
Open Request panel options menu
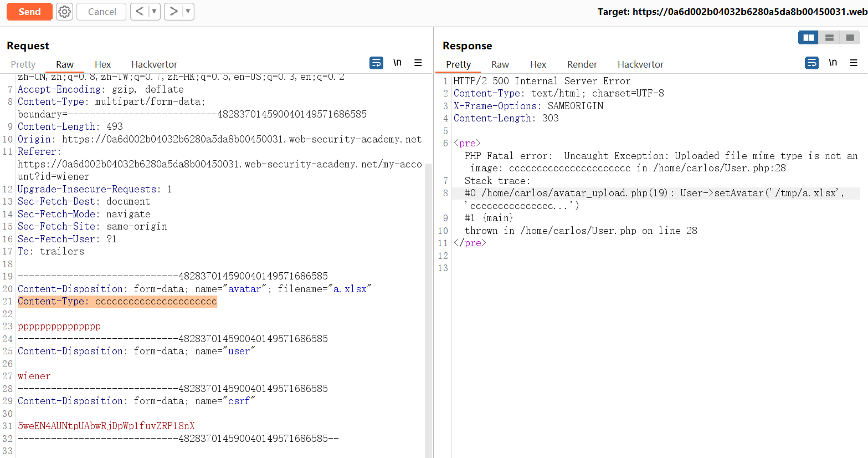[x=418, y=63]
